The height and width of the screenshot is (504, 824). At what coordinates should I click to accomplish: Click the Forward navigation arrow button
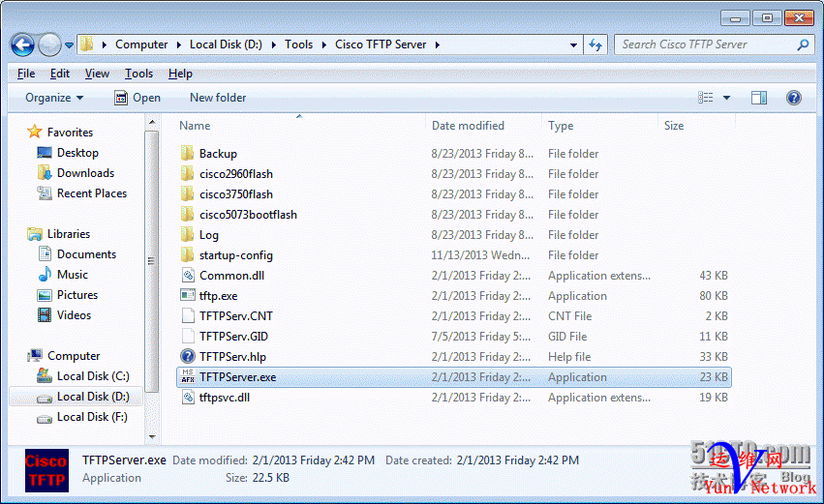tap(50, 44)
